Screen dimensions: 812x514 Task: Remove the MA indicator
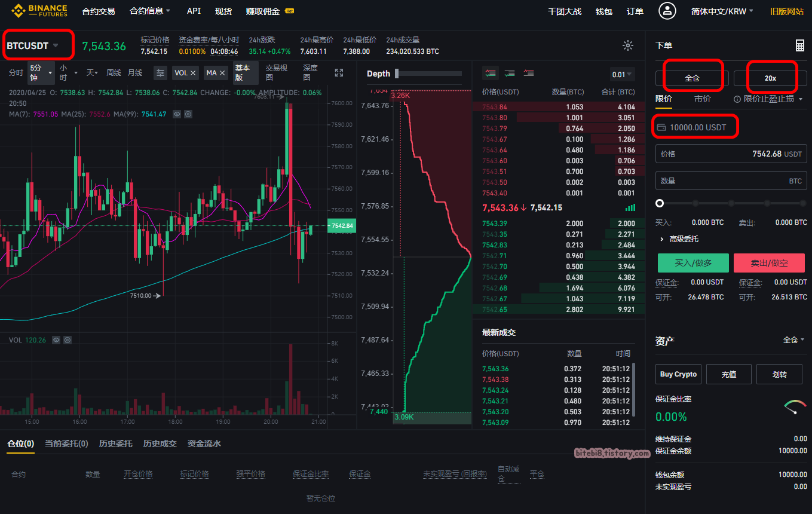click(222, 72)
